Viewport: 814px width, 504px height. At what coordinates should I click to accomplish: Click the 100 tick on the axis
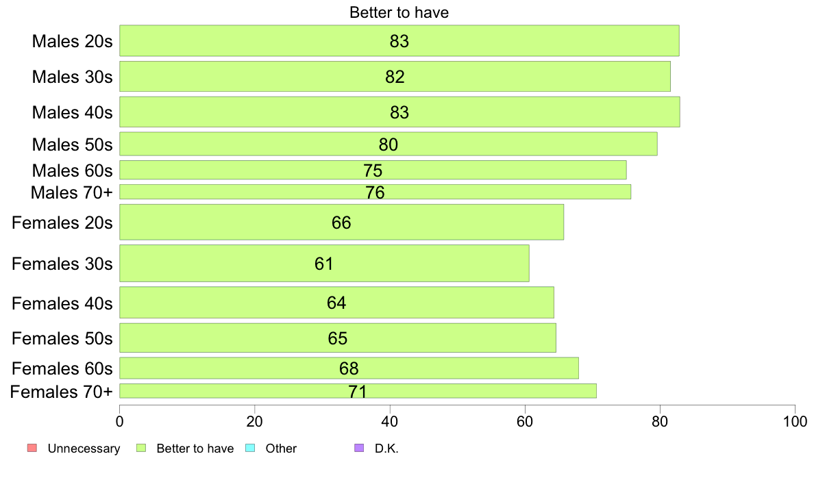(795, 421)
